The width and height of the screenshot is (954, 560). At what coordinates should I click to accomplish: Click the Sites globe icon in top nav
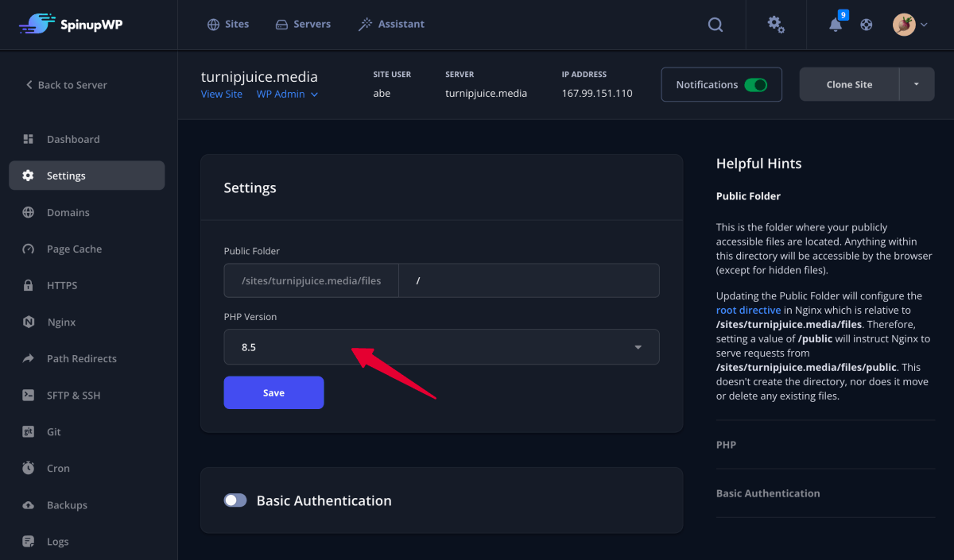[x=213, y=25]
